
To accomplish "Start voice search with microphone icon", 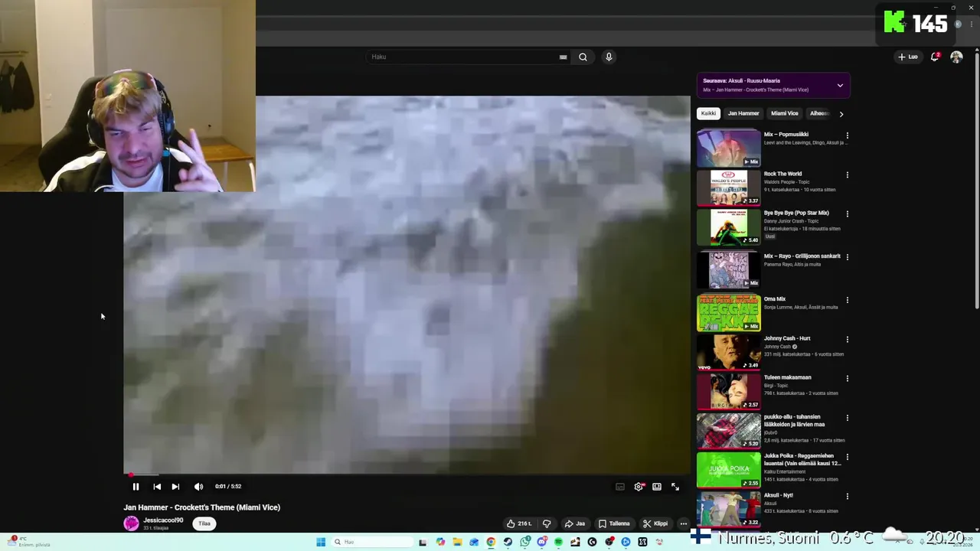I will pos(609,57).
